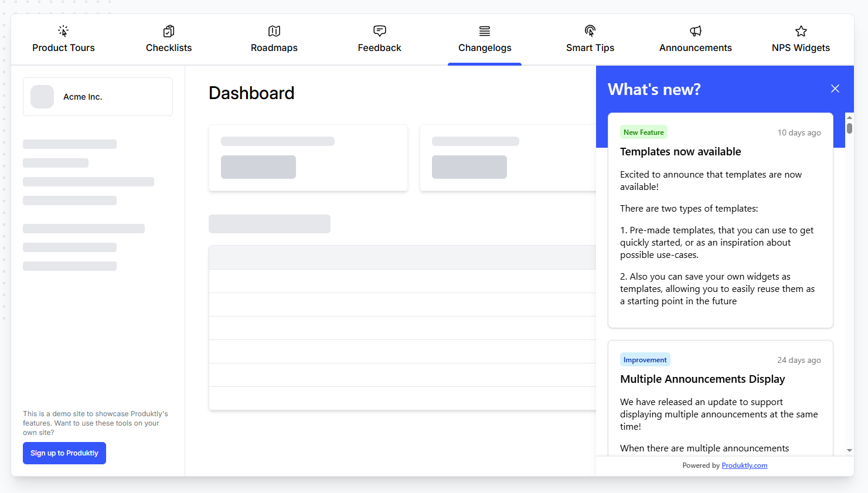Select the Changelogs list icon

pyautogui.click(x=484, y=30)
